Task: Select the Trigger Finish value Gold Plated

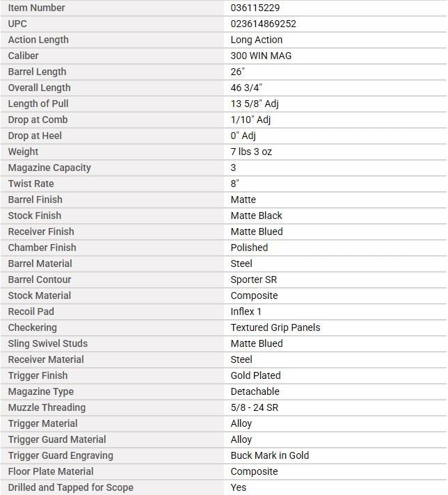Action: point(255,375)
